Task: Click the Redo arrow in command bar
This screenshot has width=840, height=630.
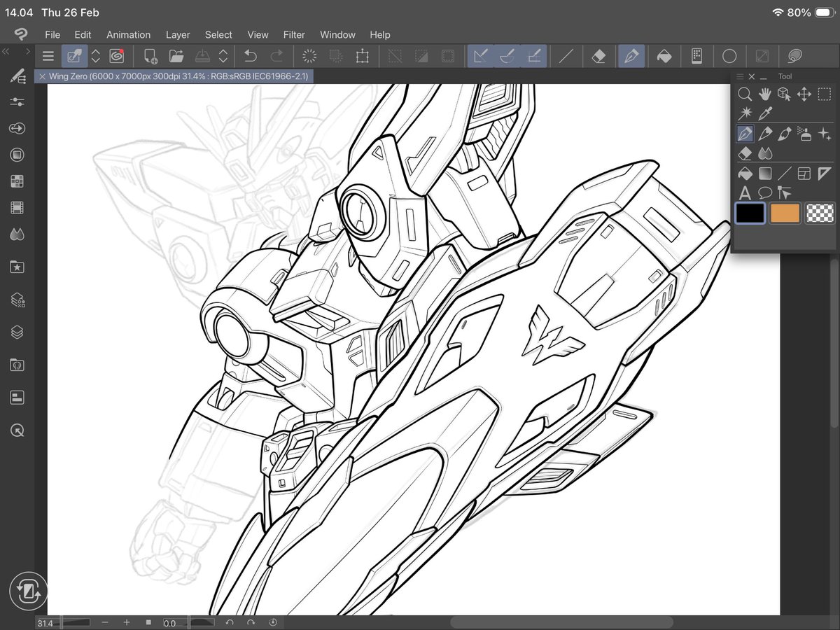Action: point(277,56)
